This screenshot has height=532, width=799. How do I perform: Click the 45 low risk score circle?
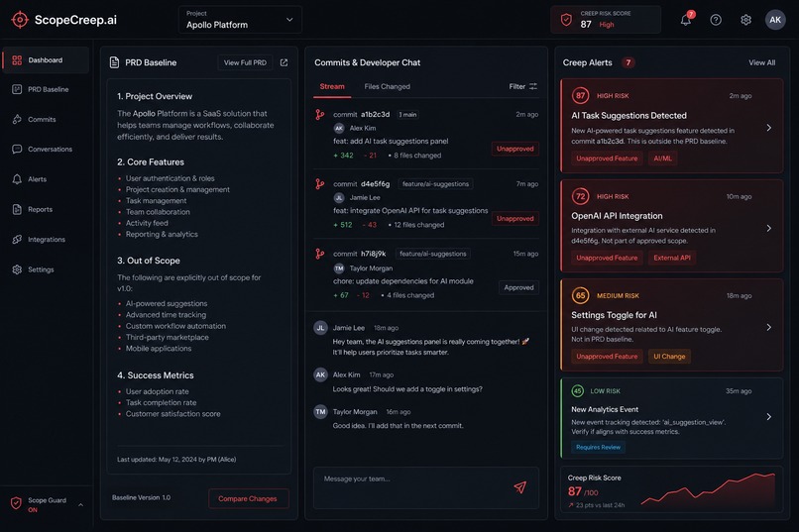click(577, 391)
